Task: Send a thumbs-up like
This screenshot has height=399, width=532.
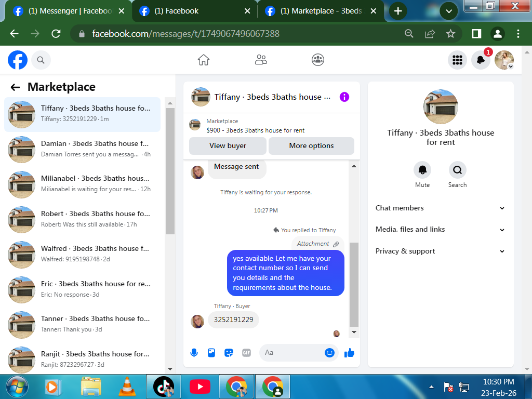Action: (x=349, y=353)
